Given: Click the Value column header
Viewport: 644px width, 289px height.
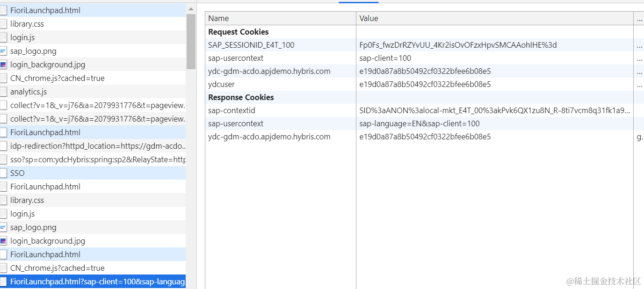Looking at the screenshot, I should [x=495, y=18].
